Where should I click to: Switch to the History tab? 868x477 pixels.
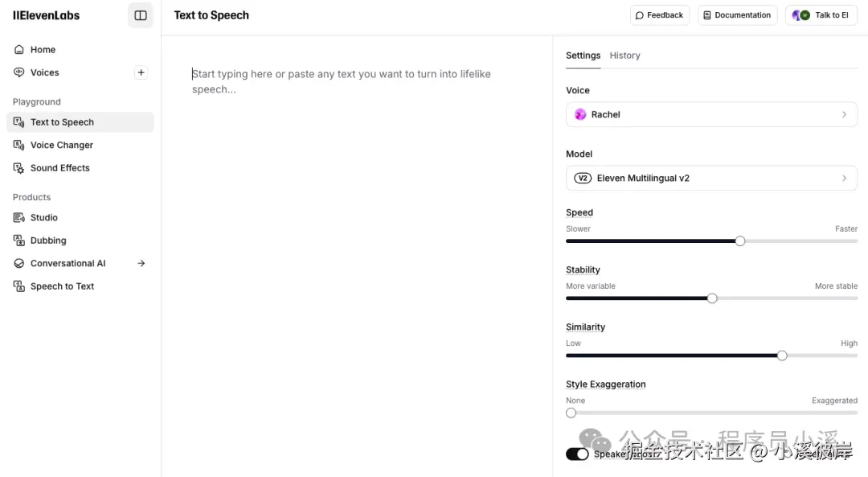pyautogui.click(x=624, y=56)
